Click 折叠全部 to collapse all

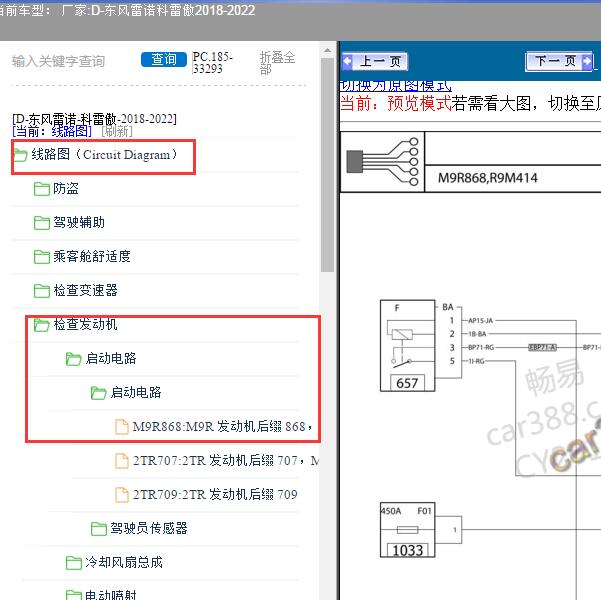point(278,63)
